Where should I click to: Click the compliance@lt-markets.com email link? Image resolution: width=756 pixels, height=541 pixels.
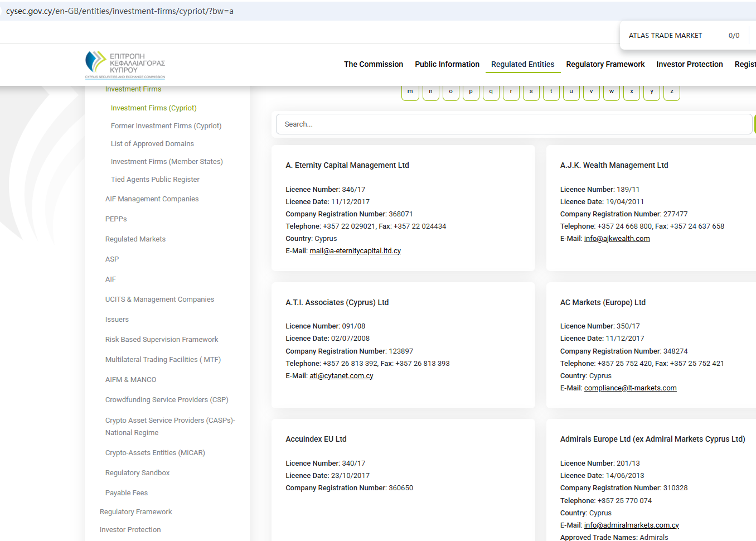click(x=630, y=388)
